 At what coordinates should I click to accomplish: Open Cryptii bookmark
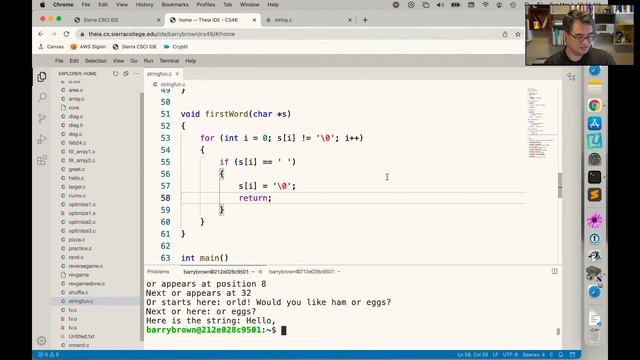pyautogui.click(x=176, y=47)
